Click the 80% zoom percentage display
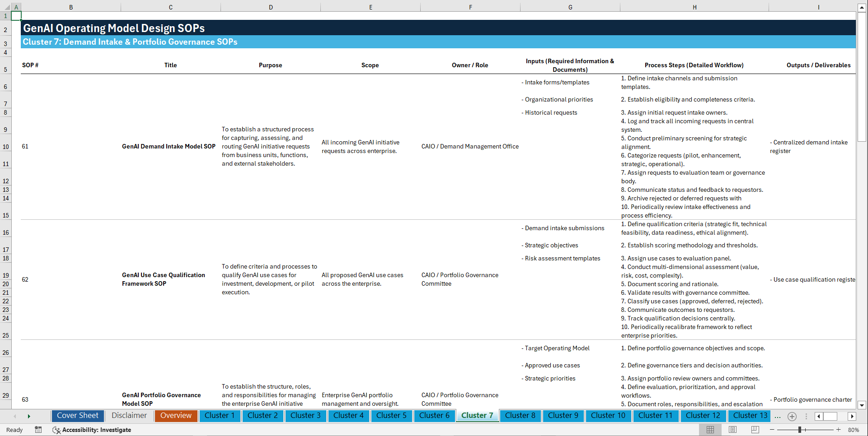Image resolution: width=868 pixels, height=436 pixels. 854,430
